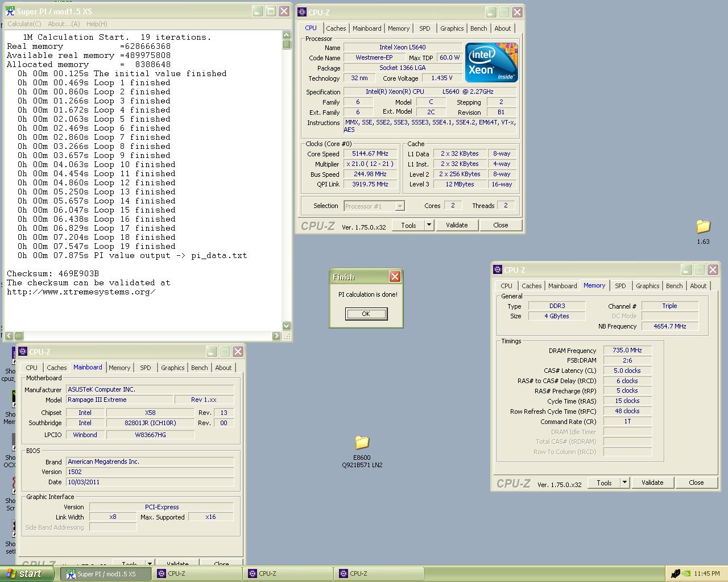Select the E8600 Q921B571 LN2 folder icon
728x582 pixels.
point(362,442)
